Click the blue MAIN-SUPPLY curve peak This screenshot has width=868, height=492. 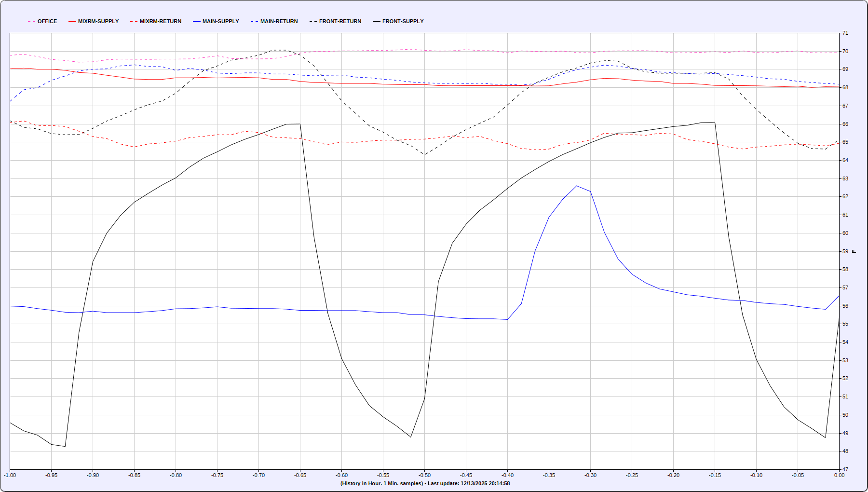pyautogui.click(x=577, y=186)
